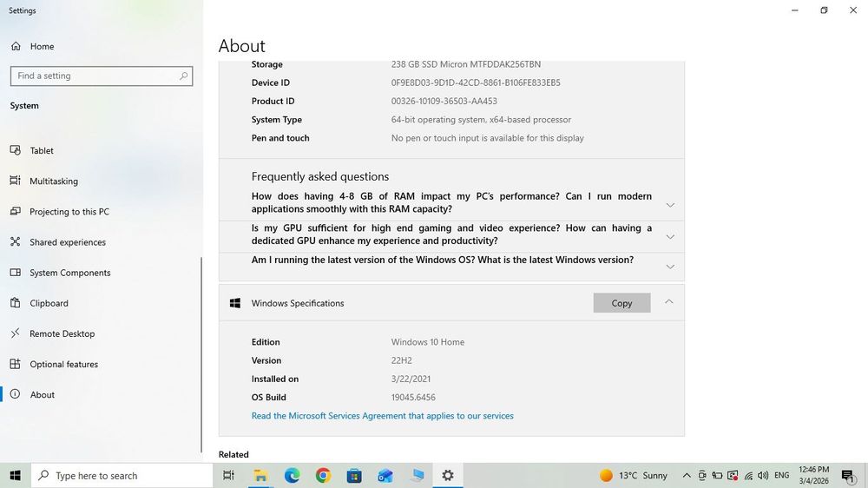Viewport: 868px width, 488px height.
Task: Click the Windows logo beside Windows Specifications
Action: [234, 303]
